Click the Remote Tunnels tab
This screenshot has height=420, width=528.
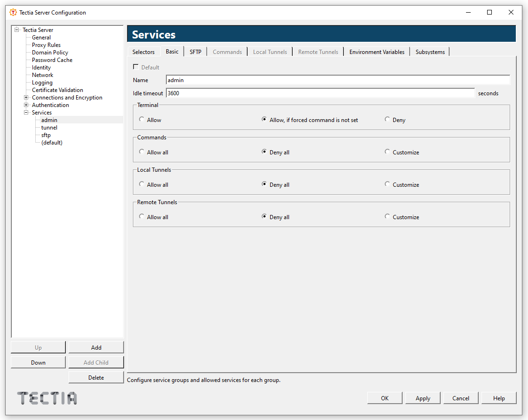(318, 52)
